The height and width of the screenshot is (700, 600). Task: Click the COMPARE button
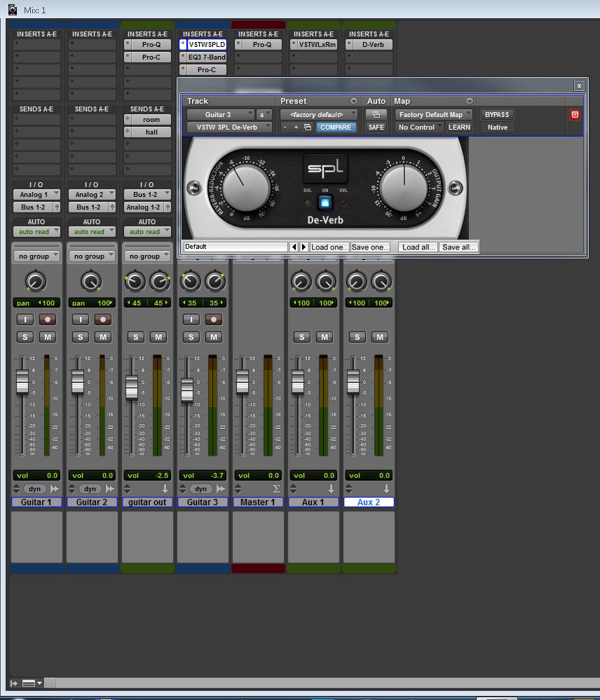[336, 128]
